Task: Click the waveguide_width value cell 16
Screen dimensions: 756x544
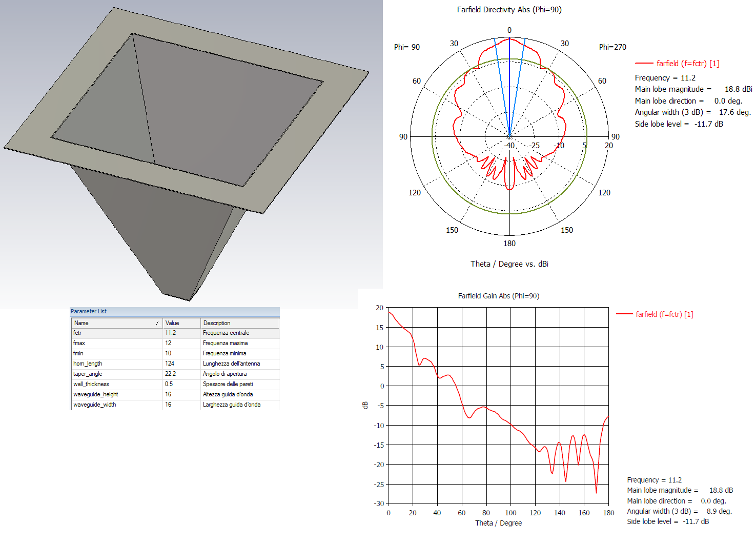Action: pos(181,405)
